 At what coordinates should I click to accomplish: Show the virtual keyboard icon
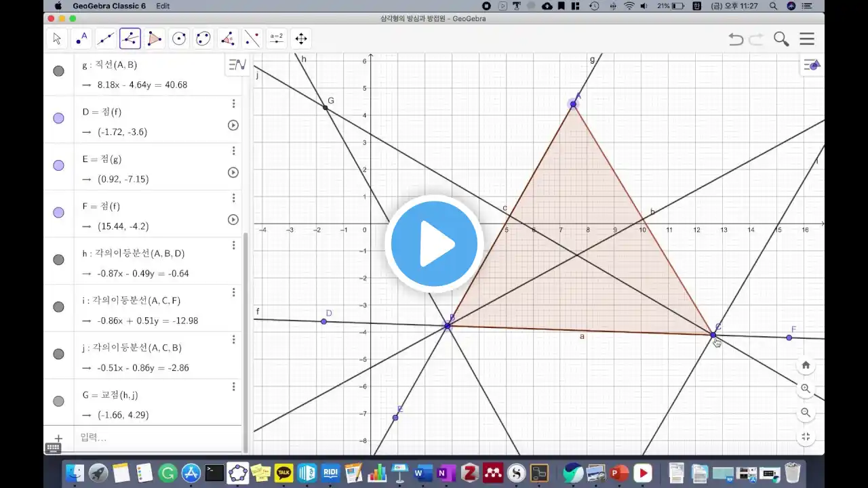(53, 448)
